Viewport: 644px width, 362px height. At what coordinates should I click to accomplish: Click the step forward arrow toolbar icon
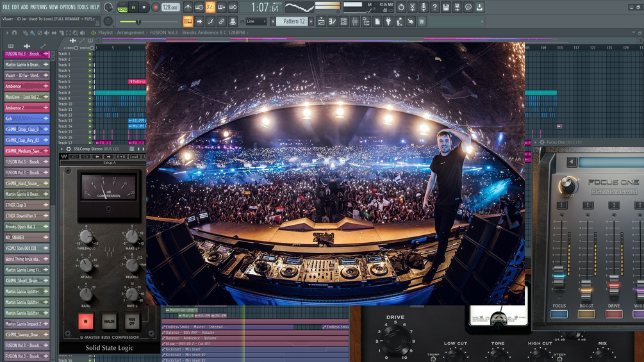click(199, 21)
